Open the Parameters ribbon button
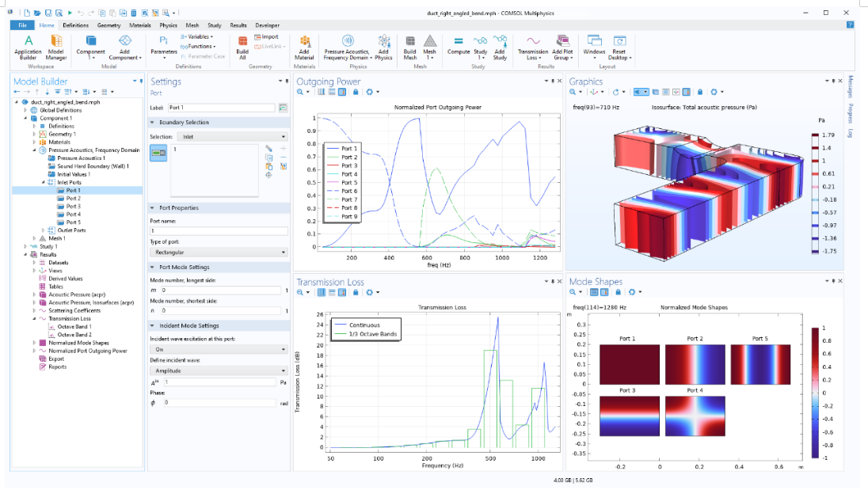This screenshot has height=490, width=868. (164, 47)
